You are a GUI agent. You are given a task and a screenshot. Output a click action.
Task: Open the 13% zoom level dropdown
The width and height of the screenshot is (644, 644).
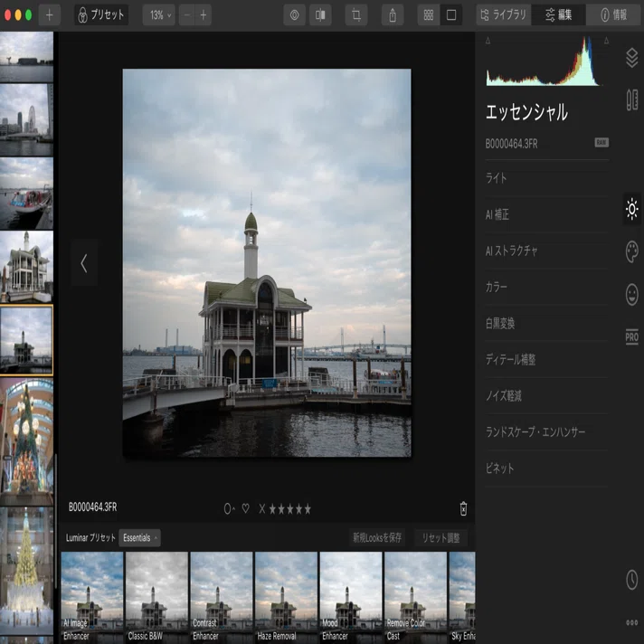[159, 15]
